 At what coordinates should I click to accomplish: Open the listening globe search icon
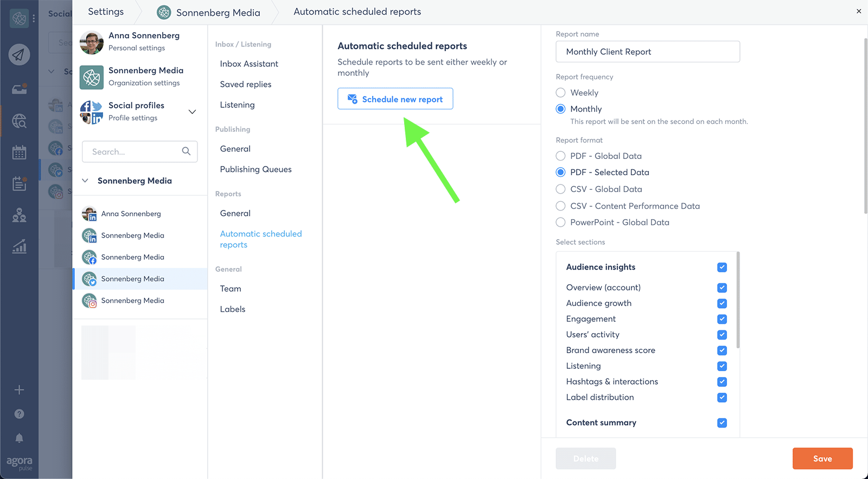[19, 120]
